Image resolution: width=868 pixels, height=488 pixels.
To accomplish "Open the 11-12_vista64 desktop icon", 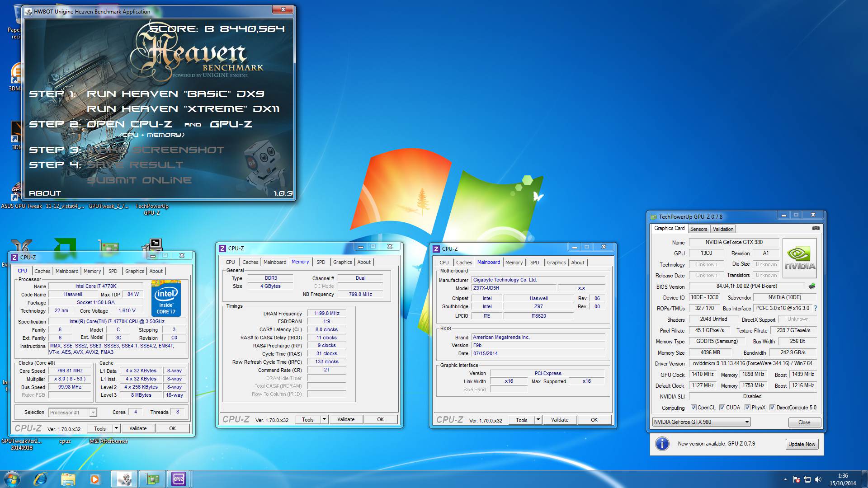I will pos(65,206).
